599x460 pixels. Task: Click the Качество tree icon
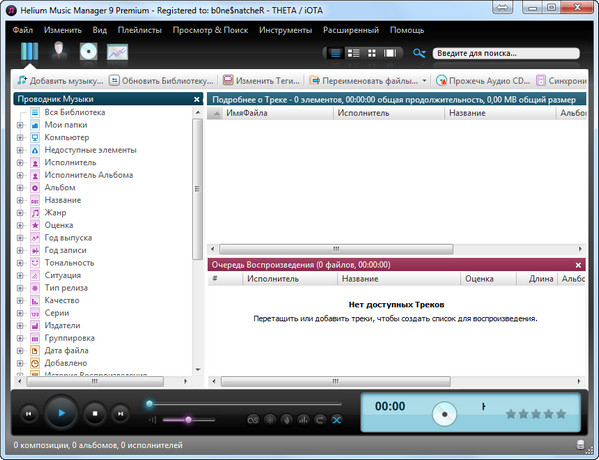[35, 301]
